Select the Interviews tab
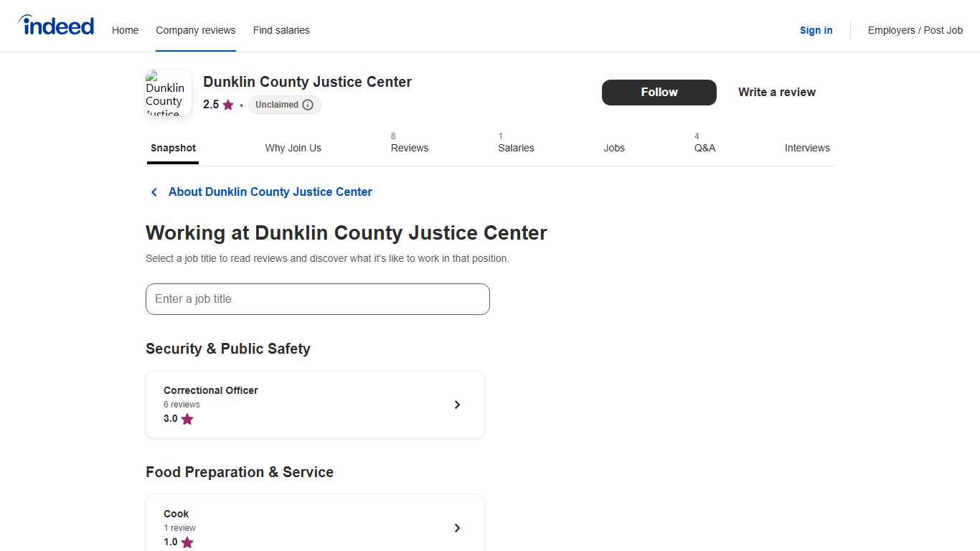The width and height of the screenshot is (980, 551). 807,148
